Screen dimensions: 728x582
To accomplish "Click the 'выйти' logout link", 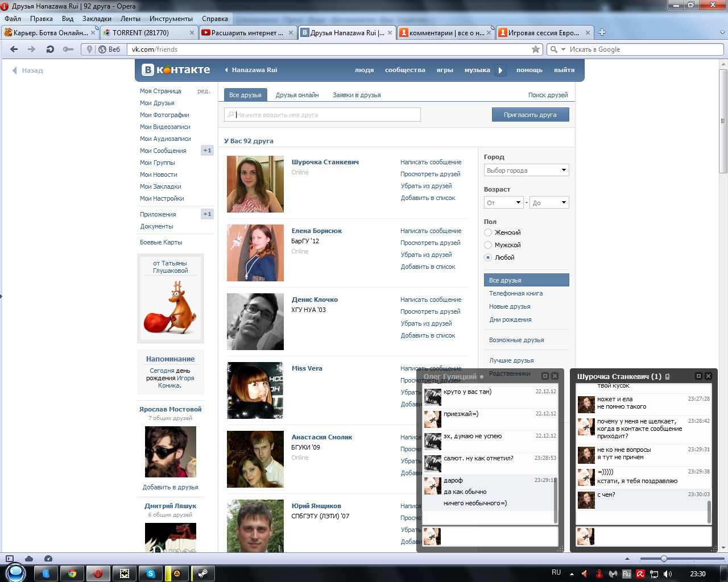I will point(564,70).
